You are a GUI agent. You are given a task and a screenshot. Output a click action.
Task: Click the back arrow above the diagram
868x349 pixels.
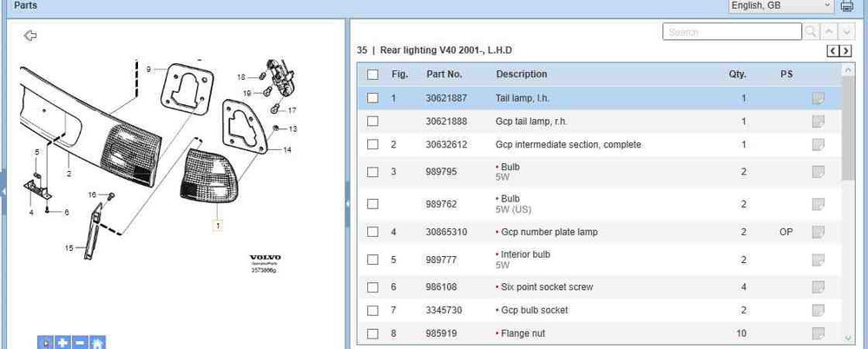pos(30,36)
